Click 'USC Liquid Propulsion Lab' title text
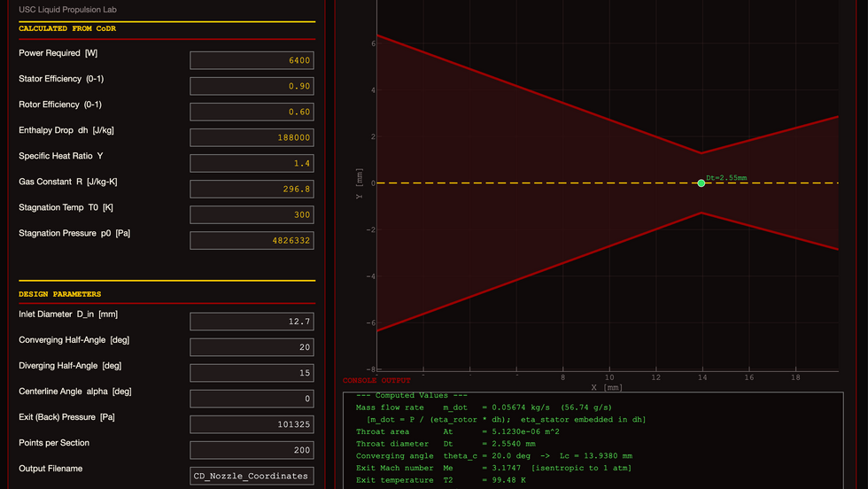The image size is (868, 489). pyautogui.click(x=67, y=10)
